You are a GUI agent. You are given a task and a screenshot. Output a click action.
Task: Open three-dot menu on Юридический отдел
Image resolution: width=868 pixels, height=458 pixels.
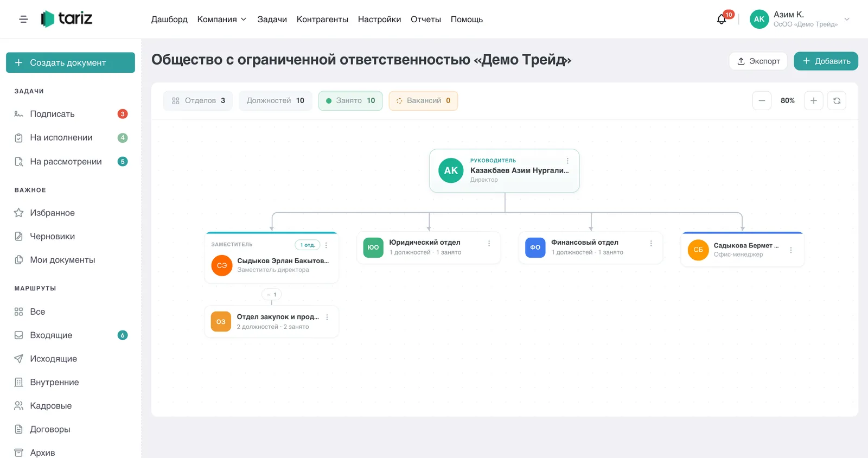click(489, 244)
